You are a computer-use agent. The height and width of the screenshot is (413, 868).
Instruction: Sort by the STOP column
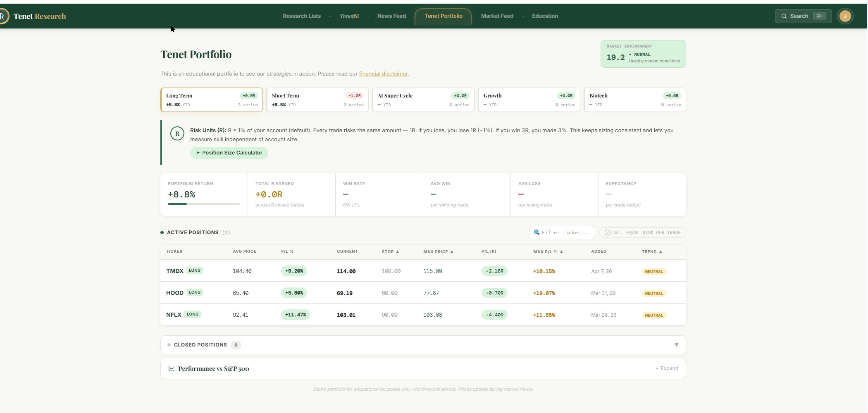390,252
